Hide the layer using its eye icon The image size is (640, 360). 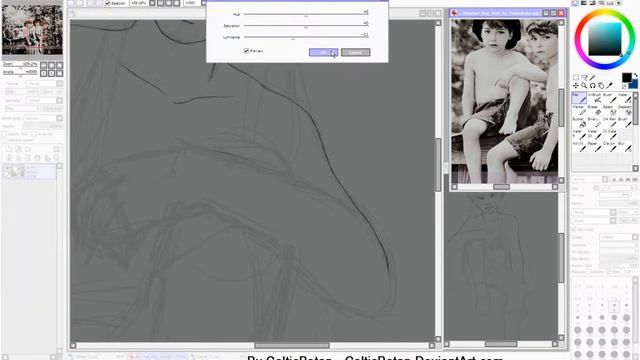(x=7, y=169)
